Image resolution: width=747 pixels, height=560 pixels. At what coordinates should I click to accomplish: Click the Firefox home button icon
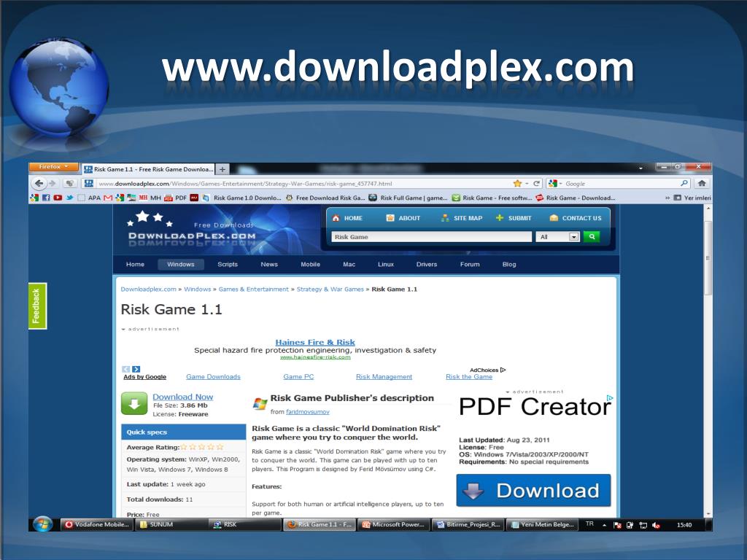click(x=701, y=183)
